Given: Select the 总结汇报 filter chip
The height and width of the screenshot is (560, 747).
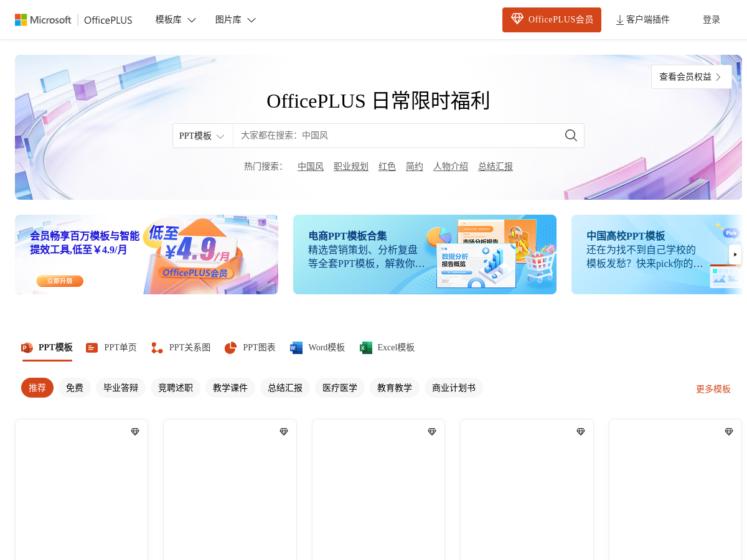Looking at the screenshot, I should (285, 388).
